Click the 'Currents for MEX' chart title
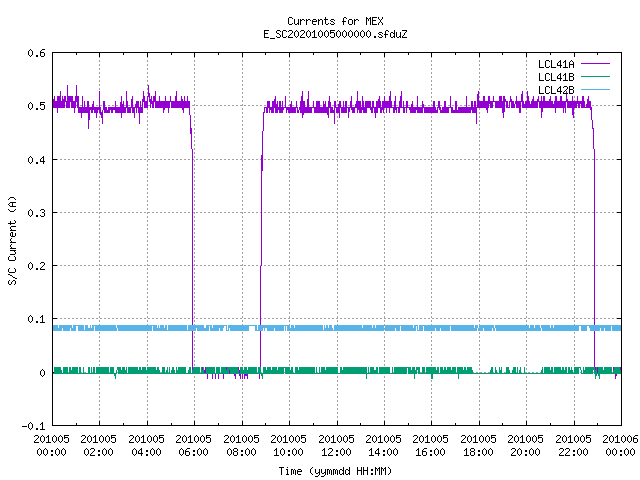The width and height of the screenshot is (640, 480). pos(335,21)
